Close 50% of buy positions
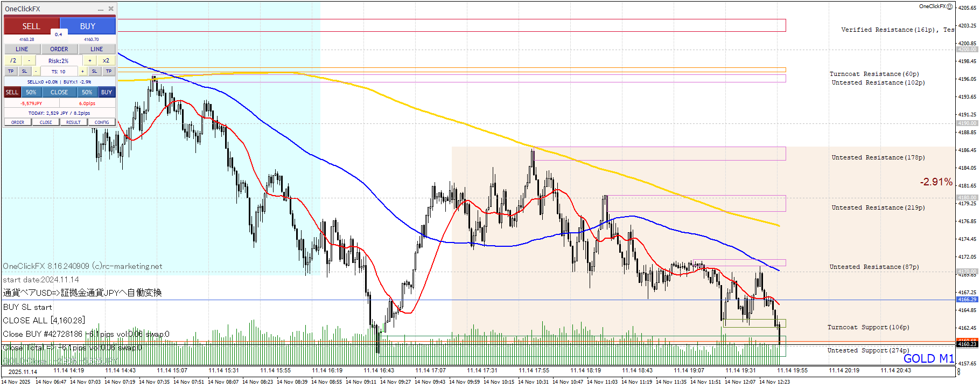Image resolution: width=980 pixels, height=388 pixels. click(x=87, y=92)
